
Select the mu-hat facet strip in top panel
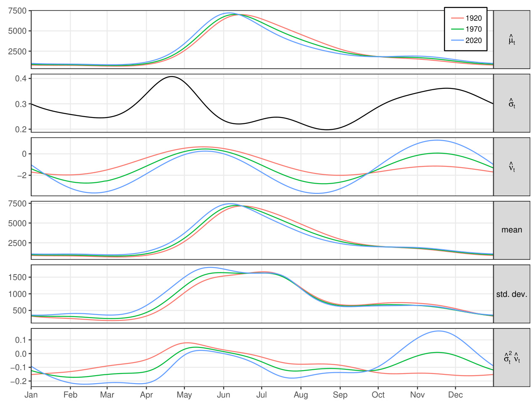pos(511,40)
